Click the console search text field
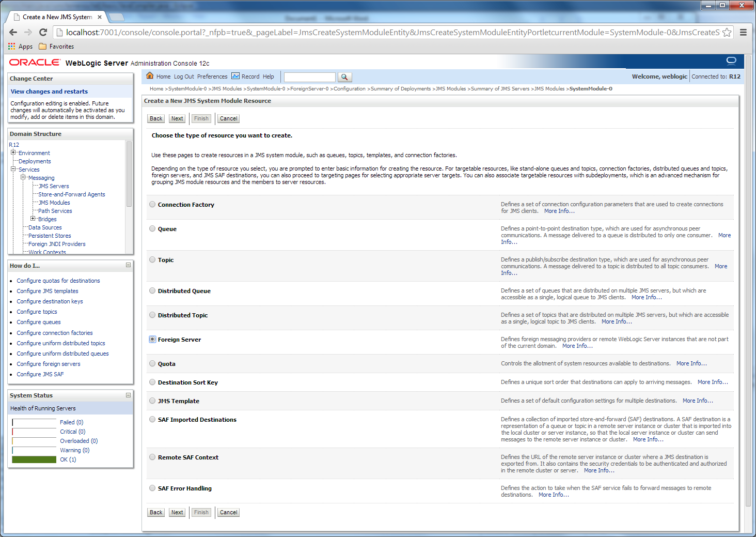 pos(309,77)
